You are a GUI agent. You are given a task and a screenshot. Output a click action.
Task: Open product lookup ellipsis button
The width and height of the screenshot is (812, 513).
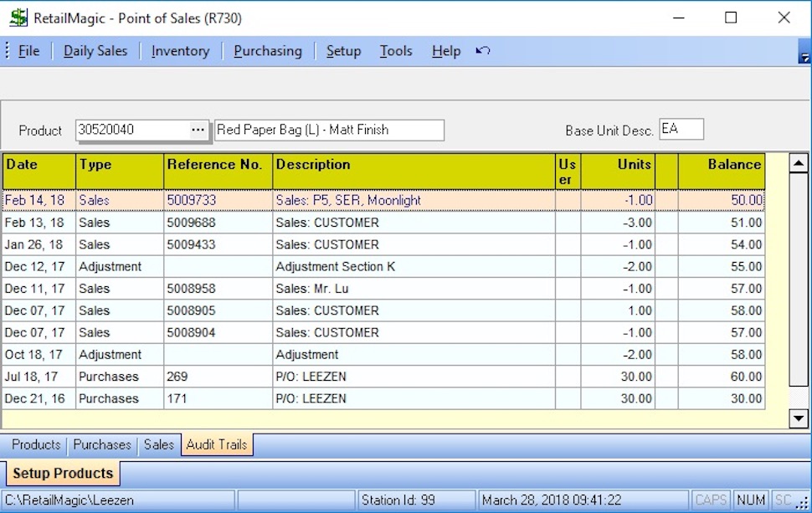point(198,130)
